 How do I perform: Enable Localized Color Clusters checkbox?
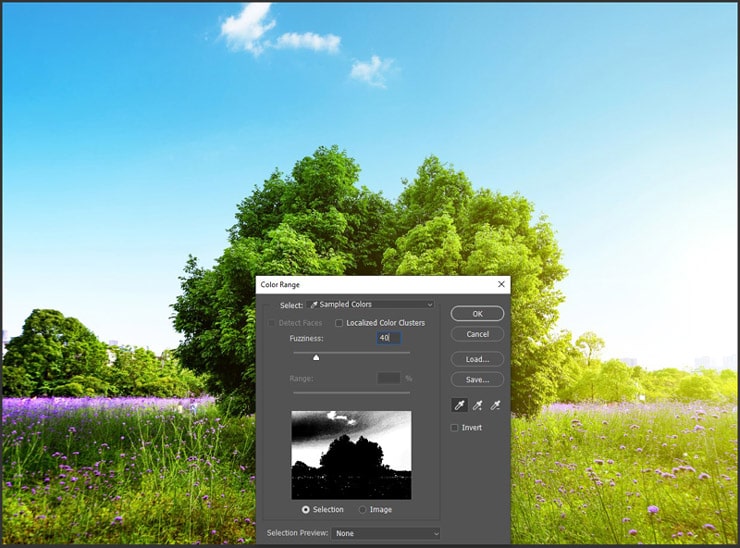(340, 323)
